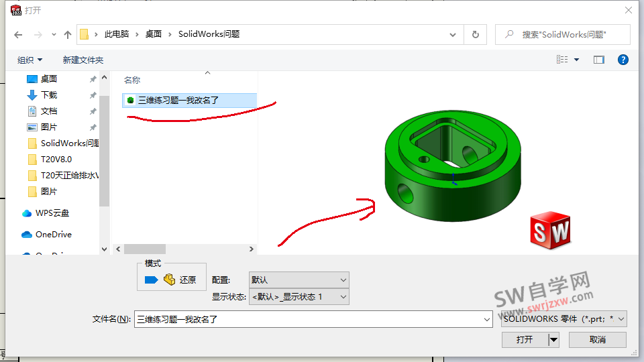
Task: Click the horizontal scrollbar thumb
Action: click(x=145, y=249)
